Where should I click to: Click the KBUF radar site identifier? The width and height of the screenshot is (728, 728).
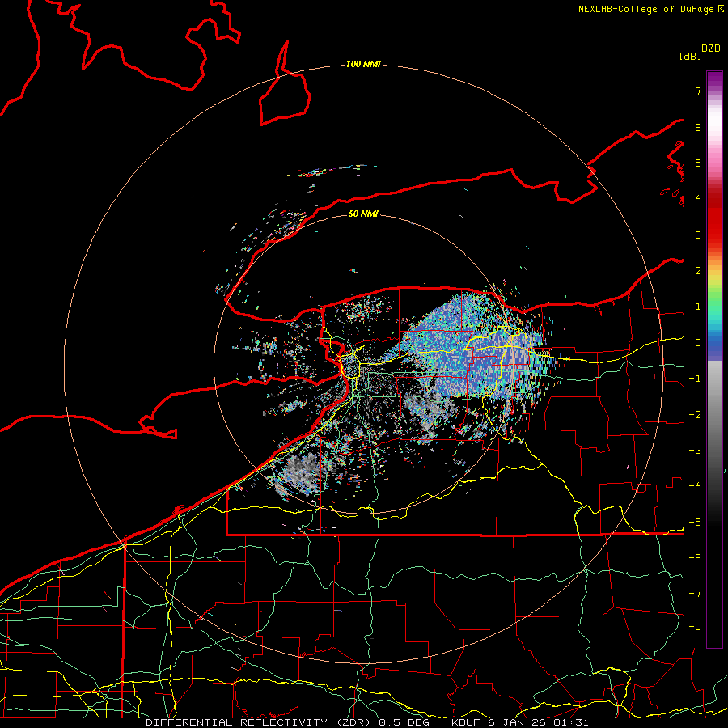pos(467,722)
